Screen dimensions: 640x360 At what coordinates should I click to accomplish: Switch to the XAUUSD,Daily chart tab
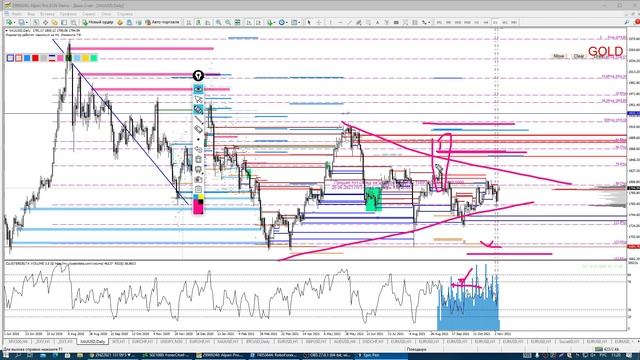93,341
